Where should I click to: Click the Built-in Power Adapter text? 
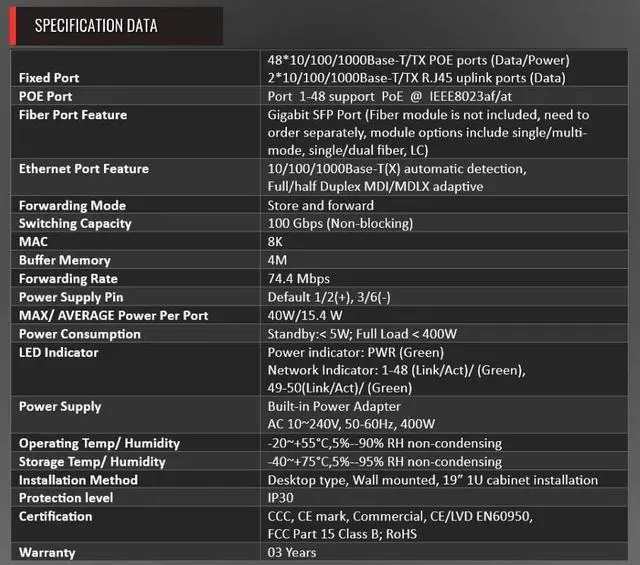coord(334,406)
